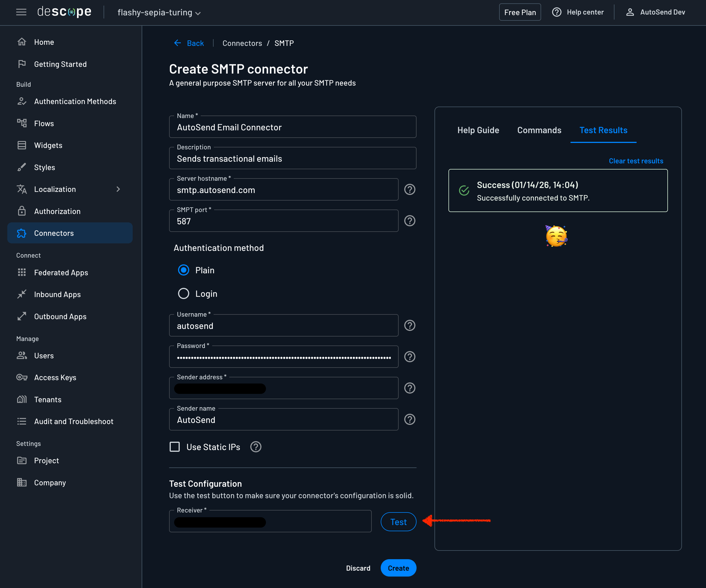Click the Help center question icon
Image resolution: width=706 pixels, height=588 pixels.
pyautogui.click(x=557, y=12)
